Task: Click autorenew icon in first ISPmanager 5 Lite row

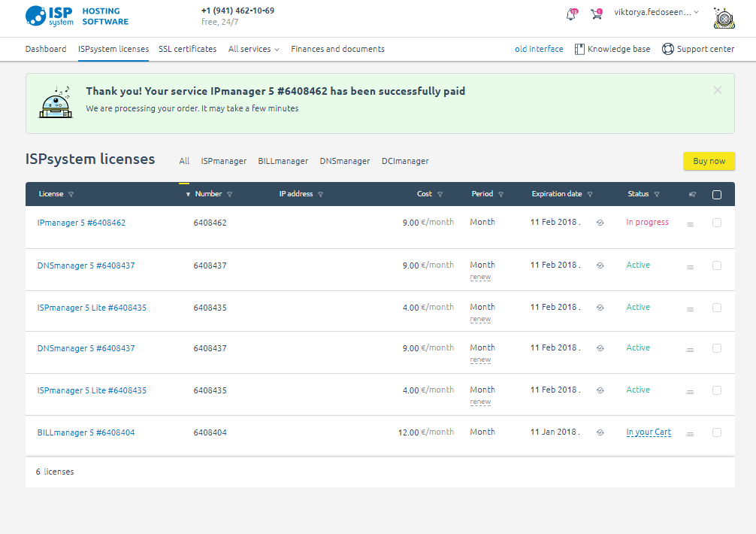Action: click(x=600, y=308)
